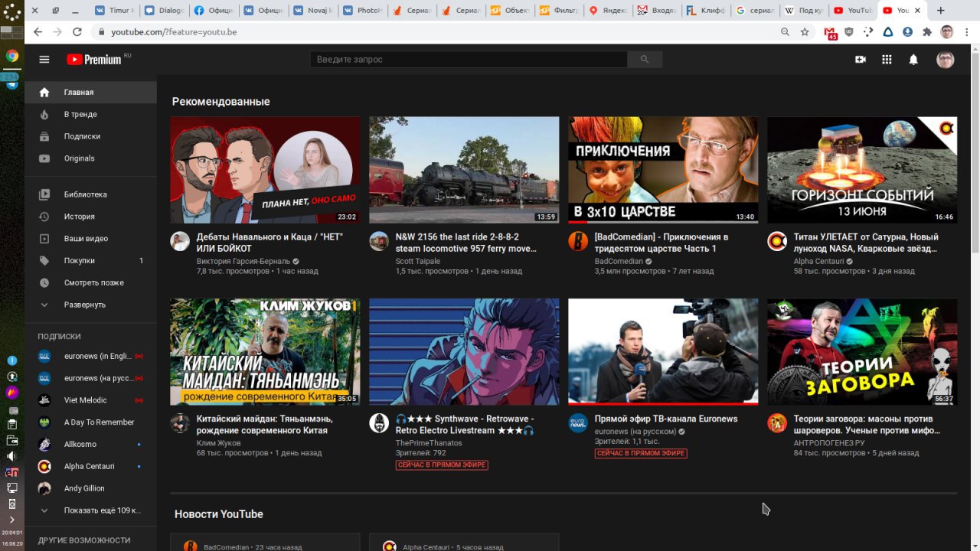
Task: Switch to the Клифф browser tab
Action: pyautogui.click(x=706, y=11)
